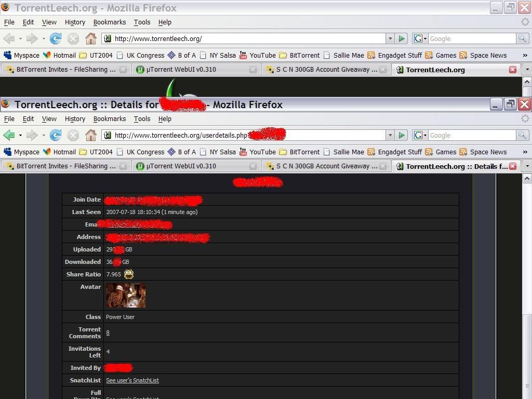Switch to BitTorrent Invites tab in front window

point(66,166)
